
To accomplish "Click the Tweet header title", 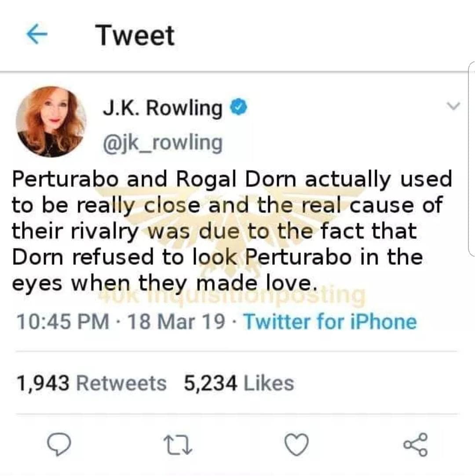I will (136, 36).
